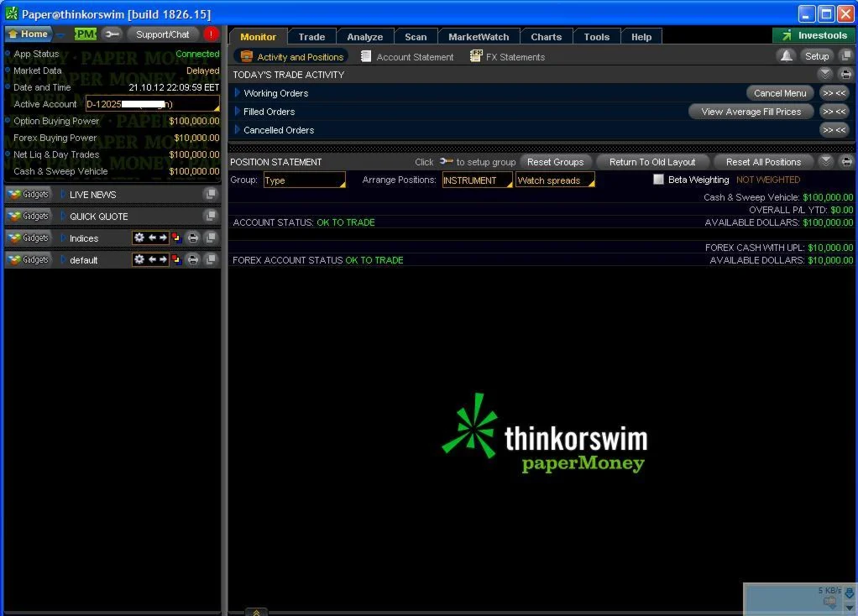This screenshot has width=858, height=616.
Task: Click right arrow in Indices gadget
Action: (163, 238)
